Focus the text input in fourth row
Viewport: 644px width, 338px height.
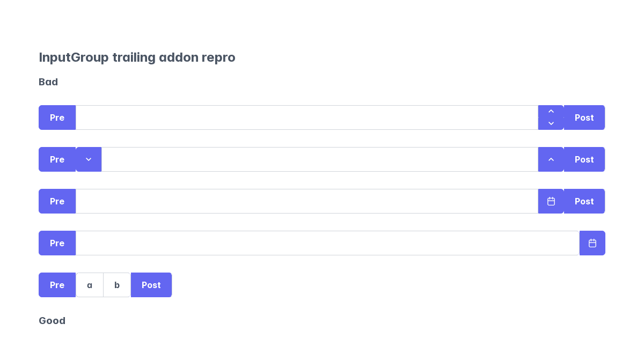[327, 243]
